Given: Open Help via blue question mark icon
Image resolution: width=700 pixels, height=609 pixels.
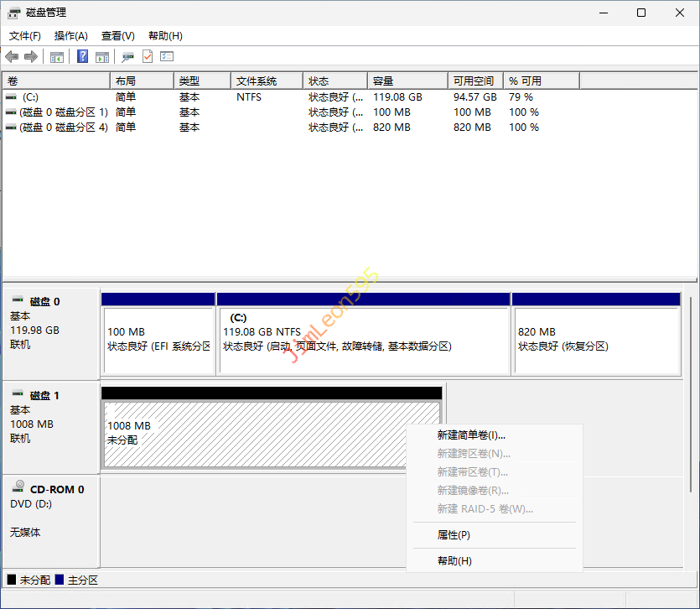Looking at the screenshot, I should coord(83,56).
